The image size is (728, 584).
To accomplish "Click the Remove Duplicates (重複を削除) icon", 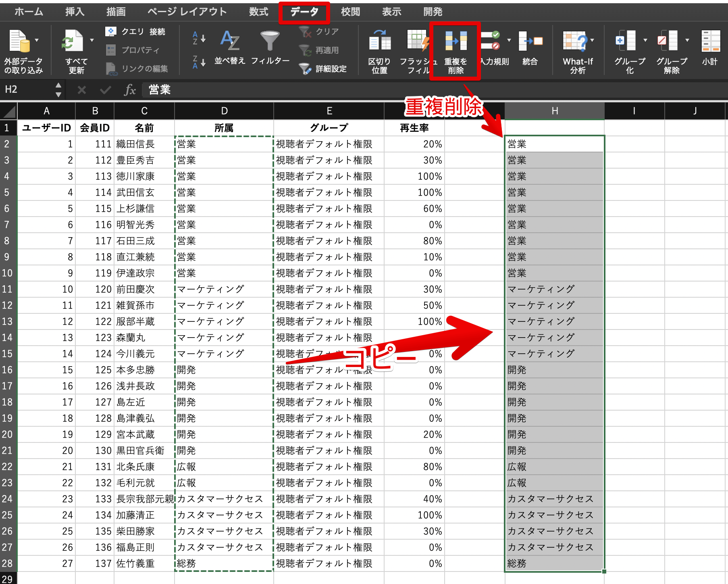I will click(x=456, y=41).
